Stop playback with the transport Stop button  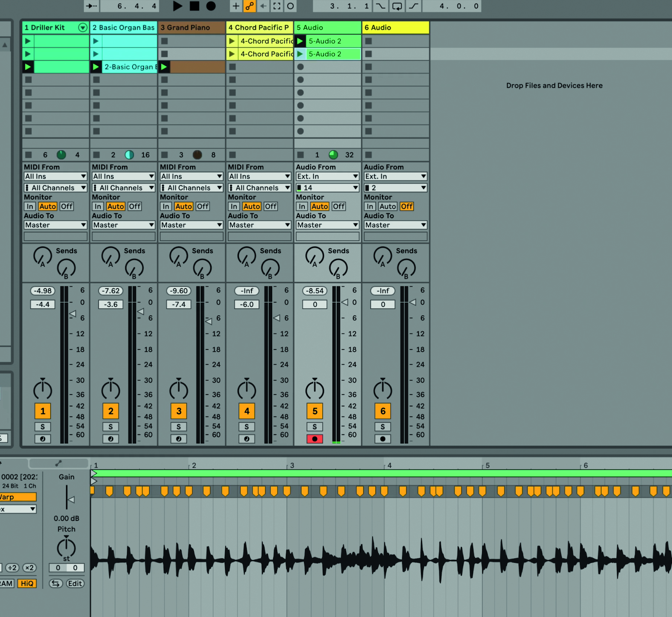(x=194, y=6)
